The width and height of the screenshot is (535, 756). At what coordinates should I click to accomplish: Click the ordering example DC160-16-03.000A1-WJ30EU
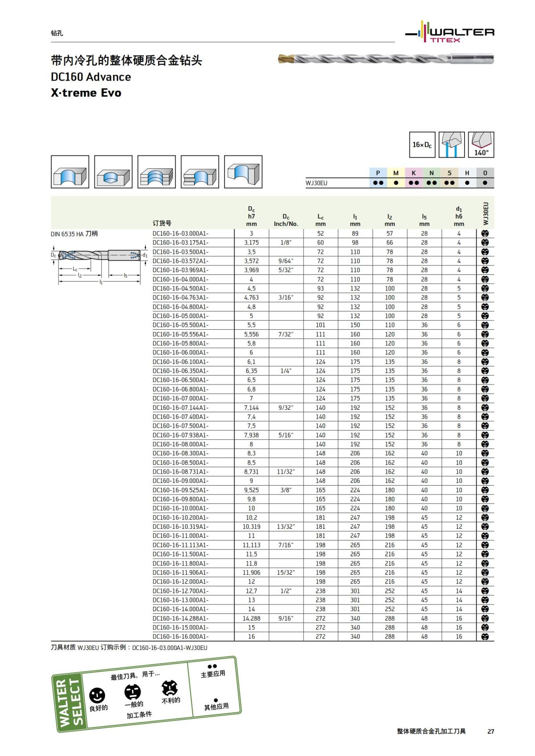point(170,648)
